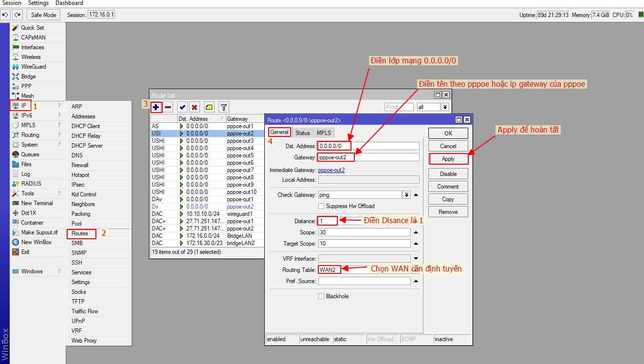Click the disable route red X icon

[194, 107]
